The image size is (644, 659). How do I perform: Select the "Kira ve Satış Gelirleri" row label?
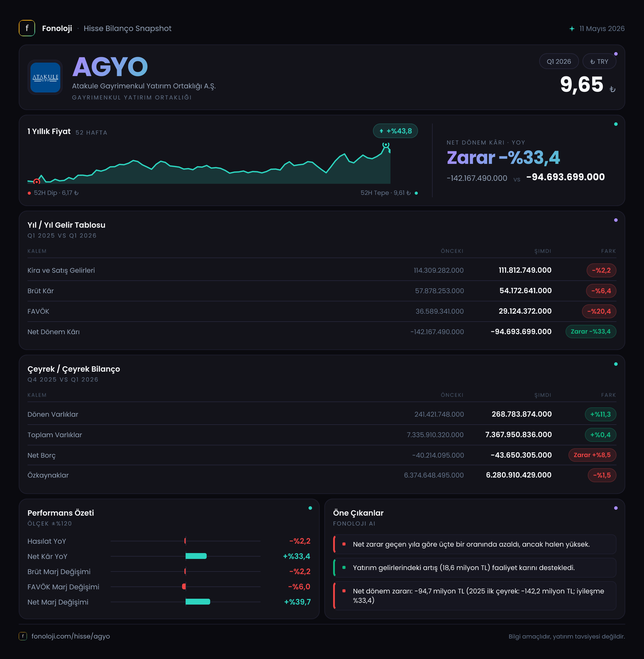point(61,270)
